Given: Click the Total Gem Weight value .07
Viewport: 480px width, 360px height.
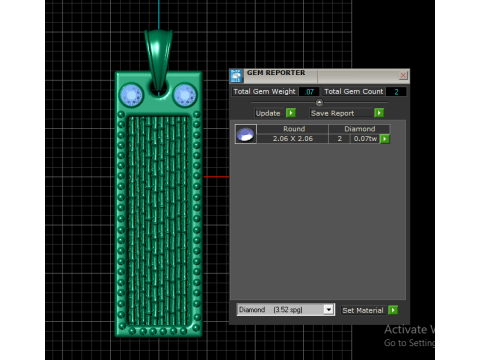Looking at the screenshot, I should click(x=309, y=92).
